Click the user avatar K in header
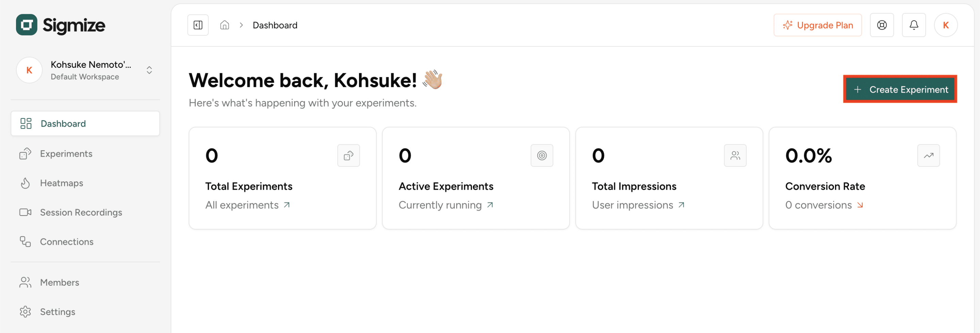The image size is (980, 333). pos(945,25)
